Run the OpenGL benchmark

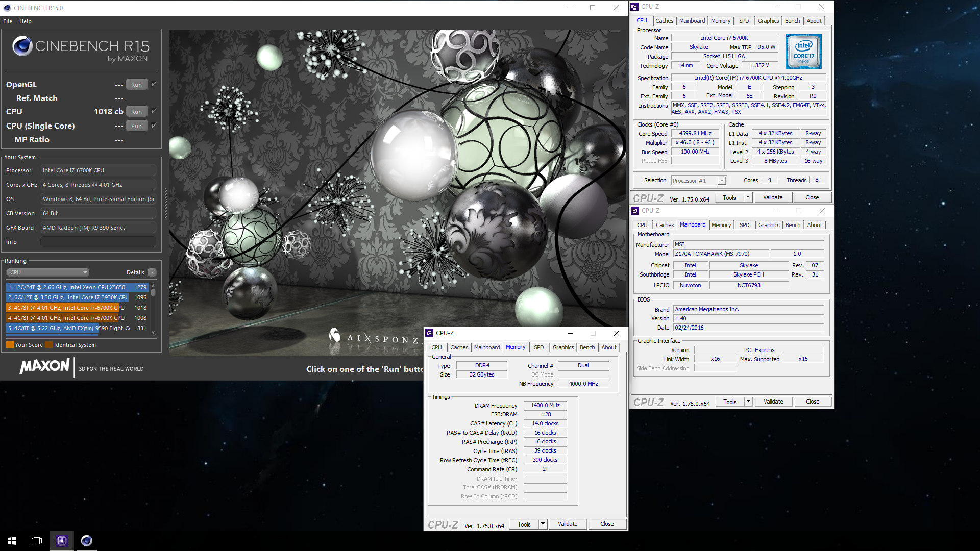(x=136, y=85)
